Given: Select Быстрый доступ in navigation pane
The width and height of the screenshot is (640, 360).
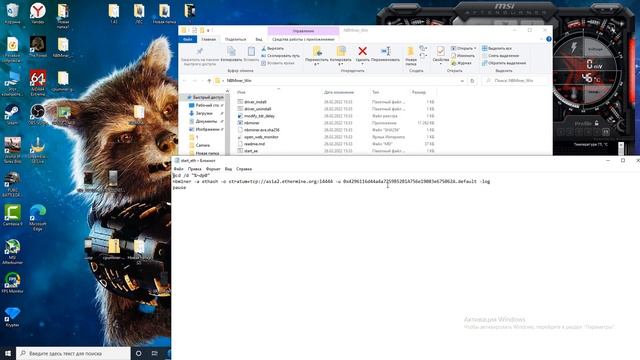Looking at the screenshot, I should [x=205, y=98].
